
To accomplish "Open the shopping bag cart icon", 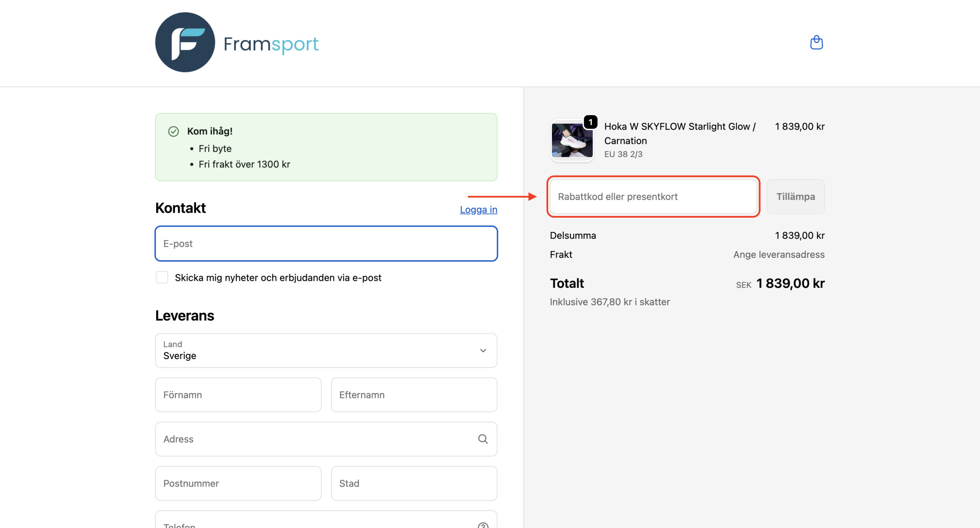I will [x=816, y=43].
